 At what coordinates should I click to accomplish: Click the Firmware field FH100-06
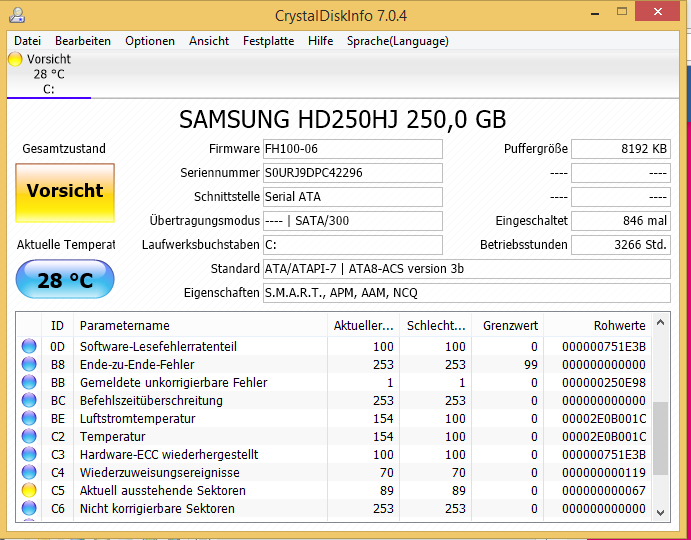click(x=353, y=149)
